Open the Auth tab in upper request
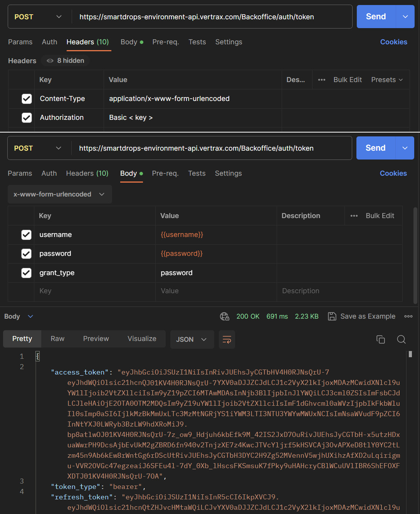 (x=49, y=42)
